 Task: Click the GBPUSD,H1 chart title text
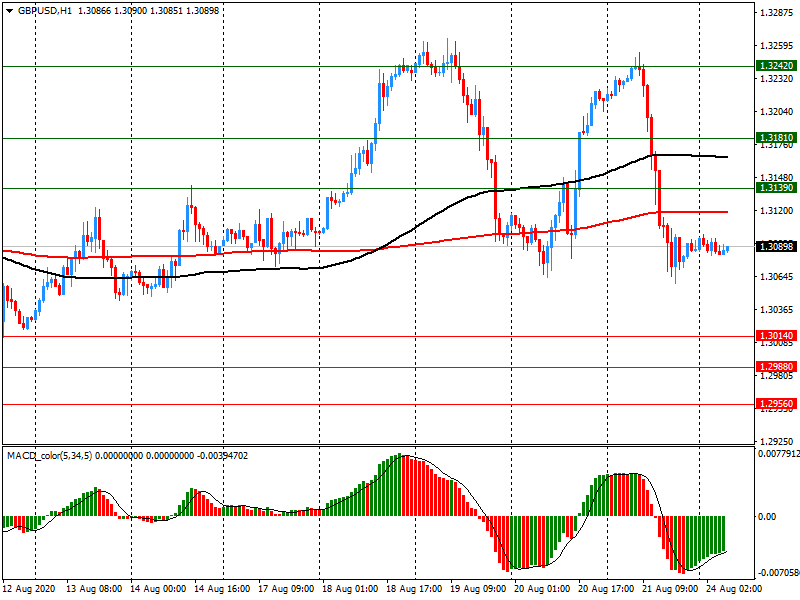(x=45, y=11)
